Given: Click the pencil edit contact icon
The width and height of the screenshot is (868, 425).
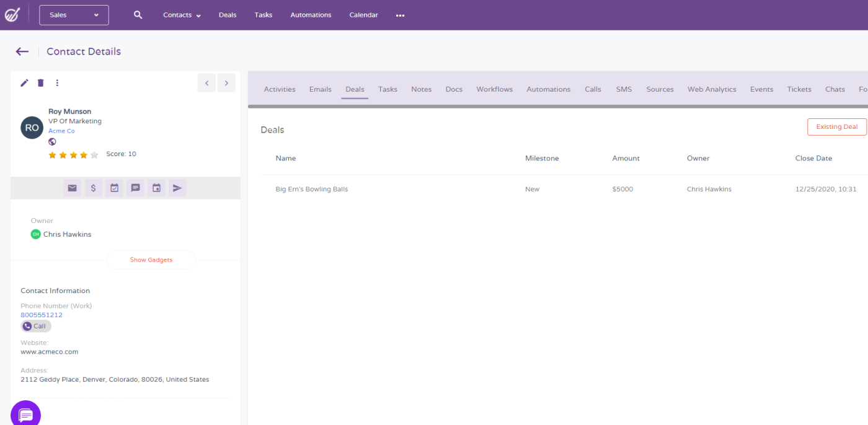Looking at the screenshot, I should coord(25,83).
